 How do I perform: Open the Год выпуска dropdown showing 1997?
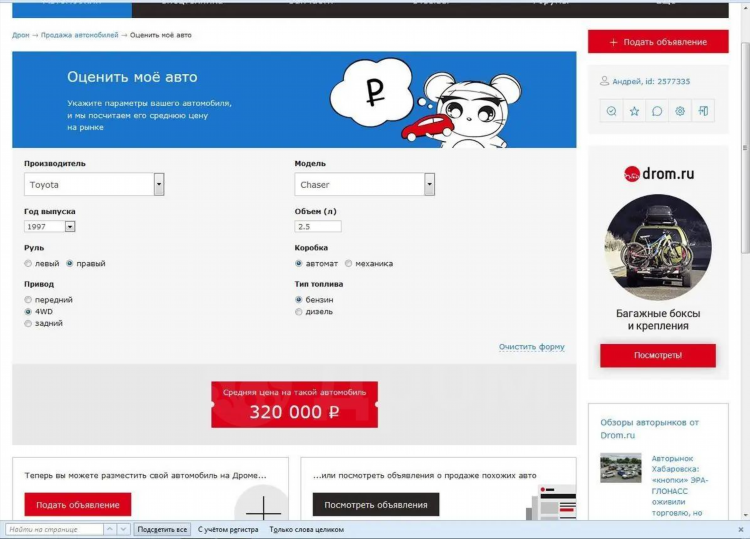[50, 226]
